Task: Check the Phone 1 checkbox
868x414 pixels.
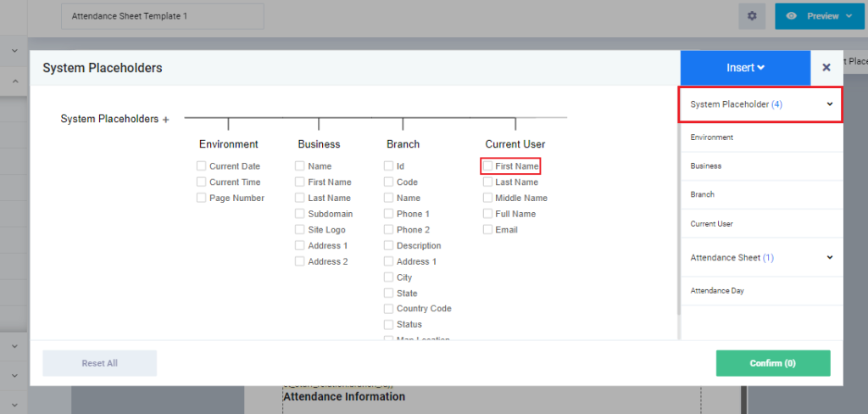Action: click(388, 214)
